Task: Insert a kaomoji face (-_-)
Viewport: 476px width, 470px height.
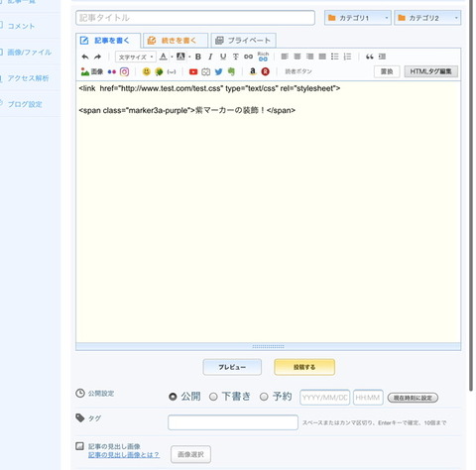Action: pos(172,71)
